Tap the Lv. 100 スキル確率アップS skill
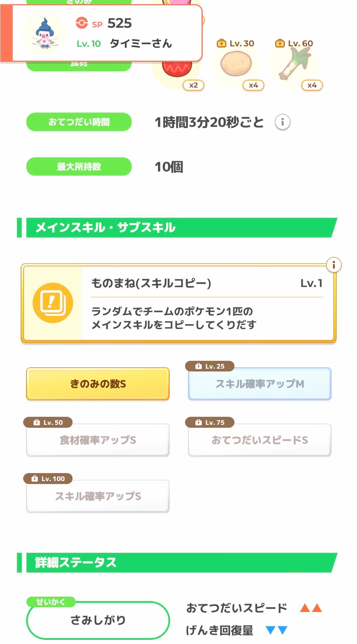The image size is (357, 644). tap(98, 496)
